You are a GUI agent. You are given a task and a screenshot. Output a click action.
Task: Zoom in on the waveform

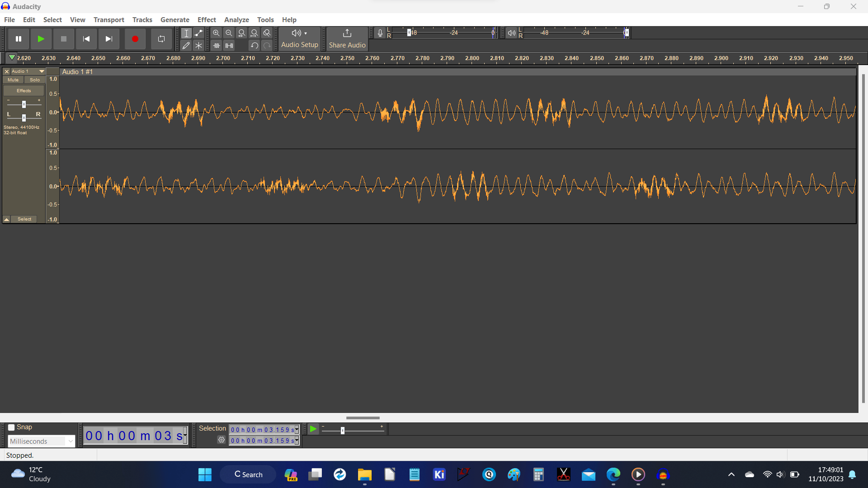click(x=217, y=33)
